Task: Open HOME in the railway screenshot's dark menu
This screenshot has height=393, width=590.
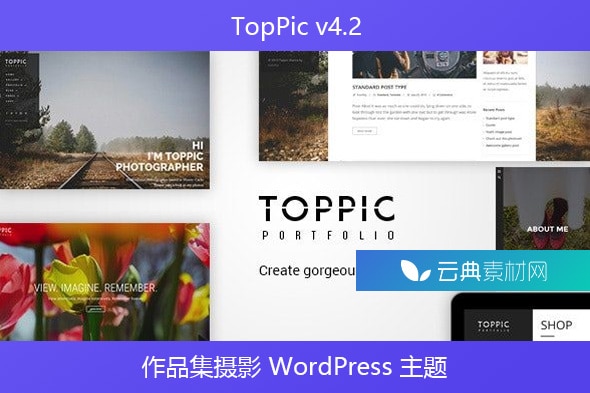Action: 10,75
